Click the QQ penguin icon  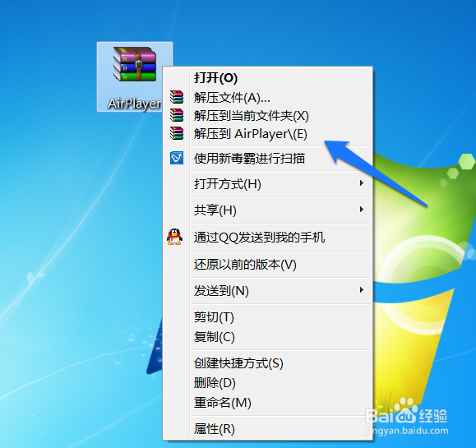click(x=174, y=237)
